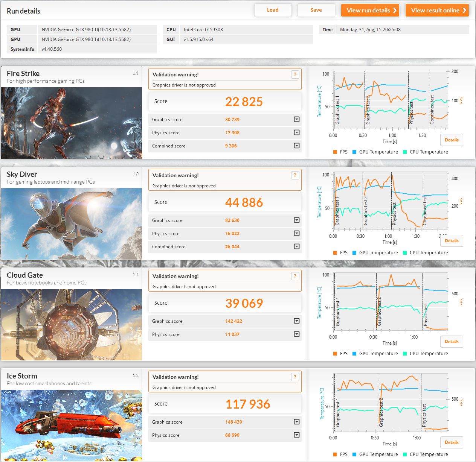This screenshot has height=462, width=476.
Task: Click the Ice Storm title heading
Action: (22, 376)
